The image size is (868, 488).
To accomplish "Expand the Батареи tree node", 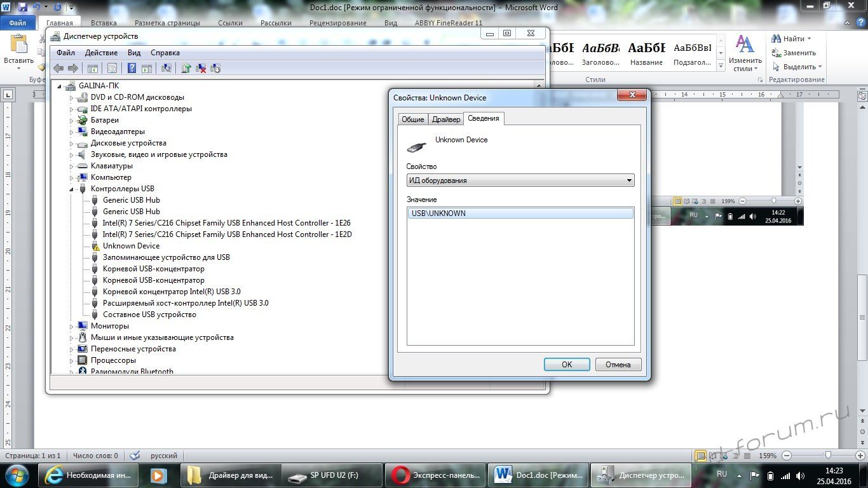I will [x=72, y=120].
